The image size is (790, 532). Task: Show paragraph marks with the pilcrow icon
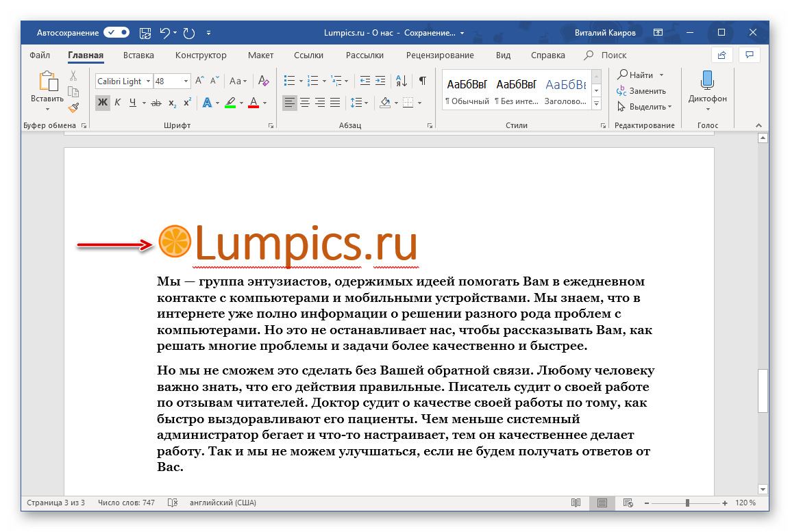423,81
